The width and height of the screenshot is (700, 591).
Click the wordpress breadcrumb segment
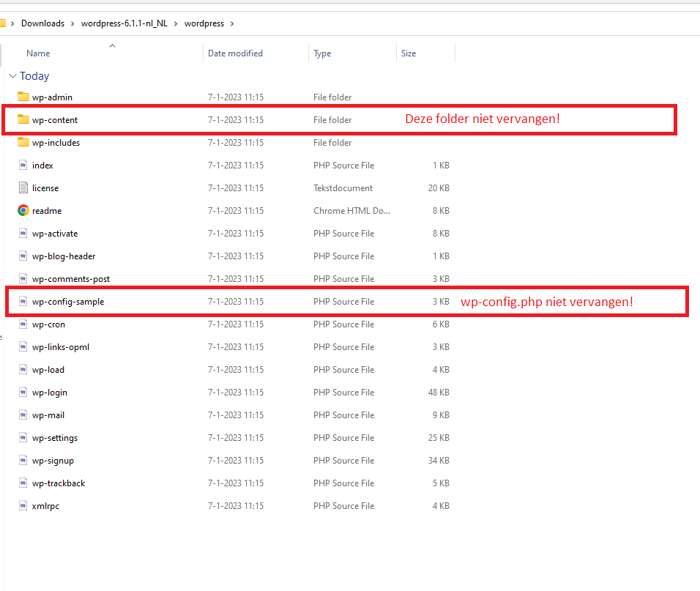(204, 23)
